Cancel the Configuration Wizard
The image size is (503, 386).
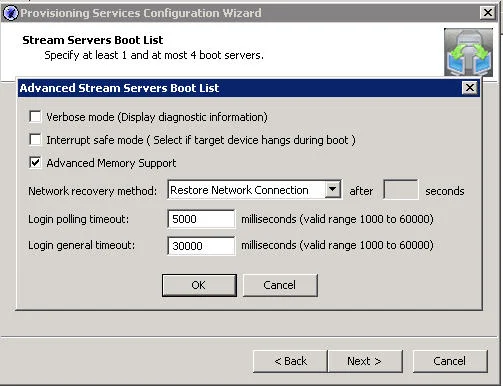(x=450, y=361)
